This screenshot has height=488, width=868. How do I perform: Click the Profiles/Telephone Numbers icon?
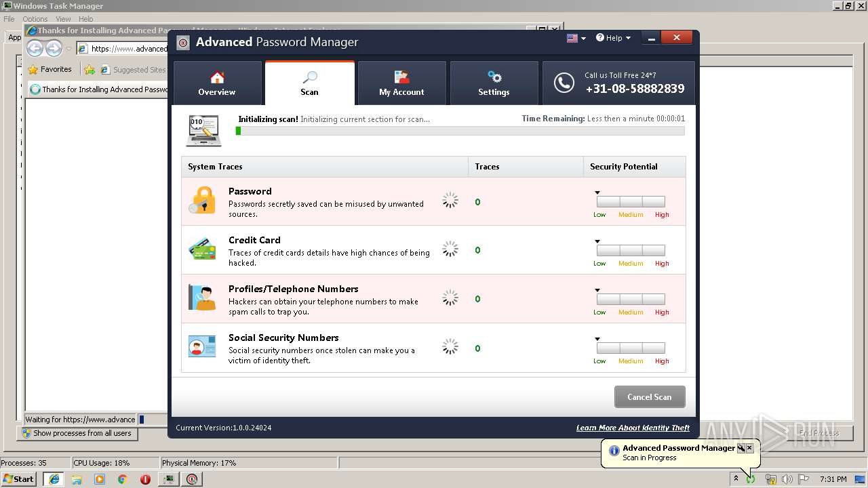[202, 298]
